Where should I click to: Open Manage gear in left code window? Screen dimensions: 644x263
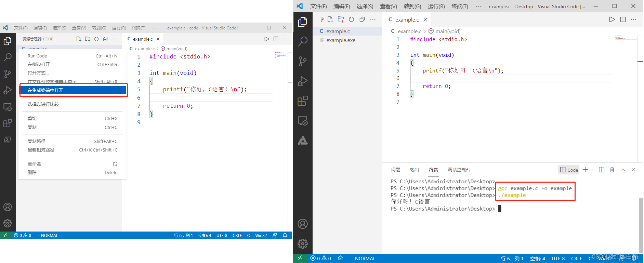(x=8, y=223)
